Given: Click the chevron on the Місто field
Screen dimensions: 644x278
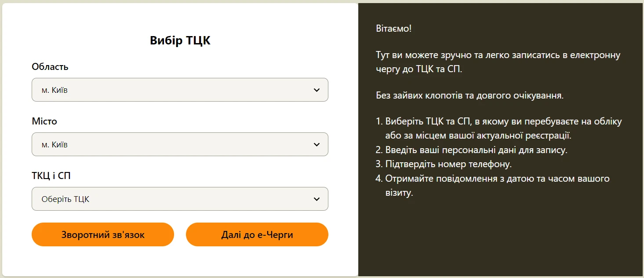Looking at the screenshot, I should [316, 144].
